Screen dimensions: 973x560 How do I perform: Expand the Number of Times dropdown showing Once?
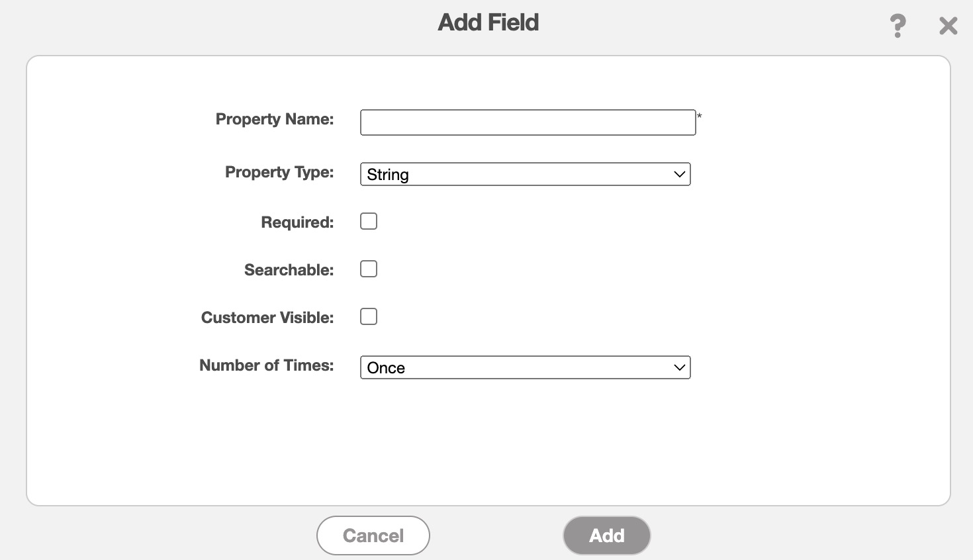pyautogui.click(x=516, y=367)
